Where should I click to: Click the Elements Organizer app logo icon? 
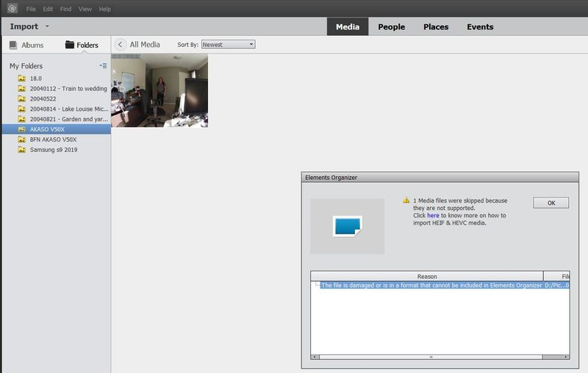[11, 9]
